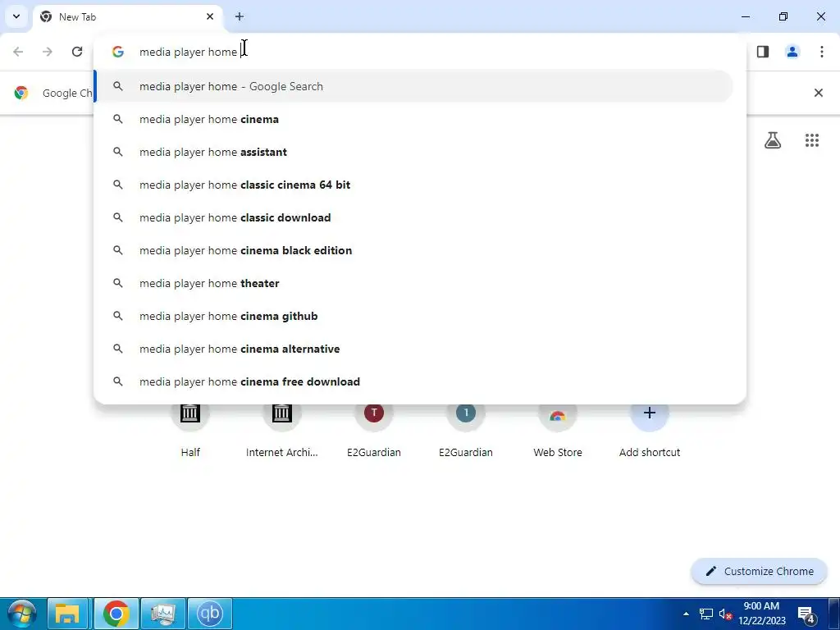Open the Windows Start menu
840x630 pixels.
(x=21, y=614)
